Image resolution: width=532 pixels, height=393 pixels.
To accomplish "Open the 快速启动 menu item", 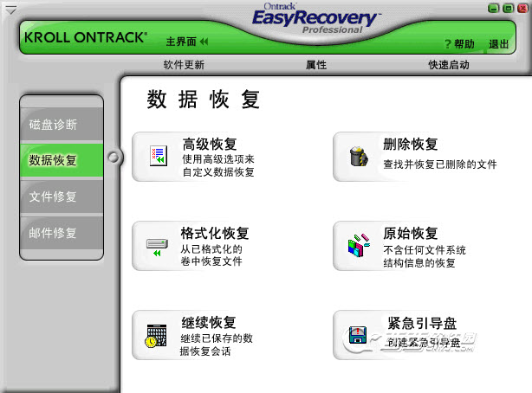I will tap(449, 64).
